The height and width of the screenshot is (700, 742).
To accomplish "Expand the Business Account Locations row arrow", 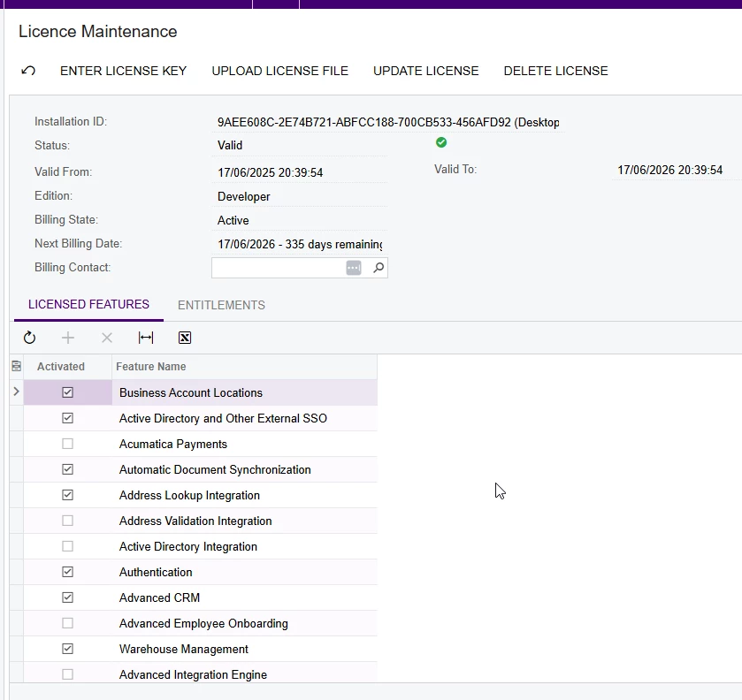I will tap(16, 392).
